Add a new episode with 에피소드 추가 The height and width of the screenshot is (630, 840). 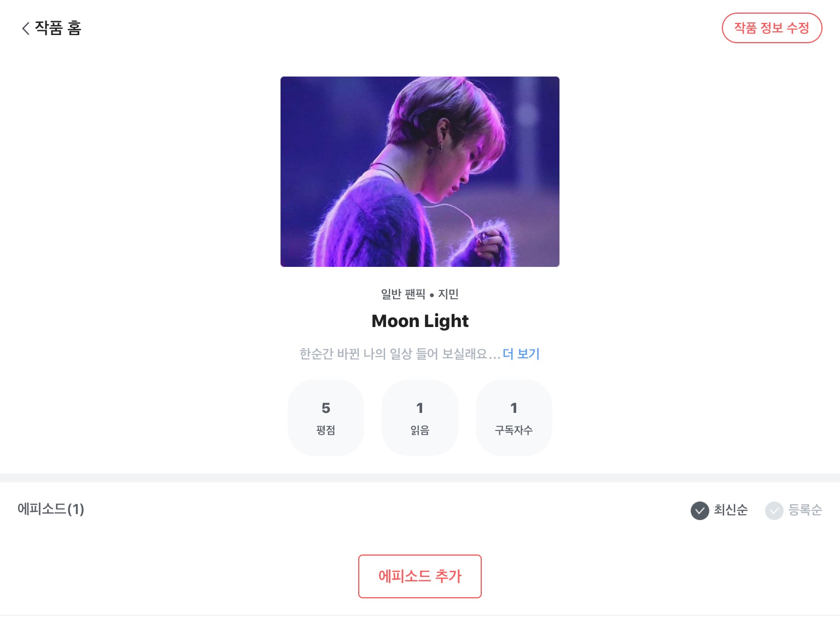point(420,576)
